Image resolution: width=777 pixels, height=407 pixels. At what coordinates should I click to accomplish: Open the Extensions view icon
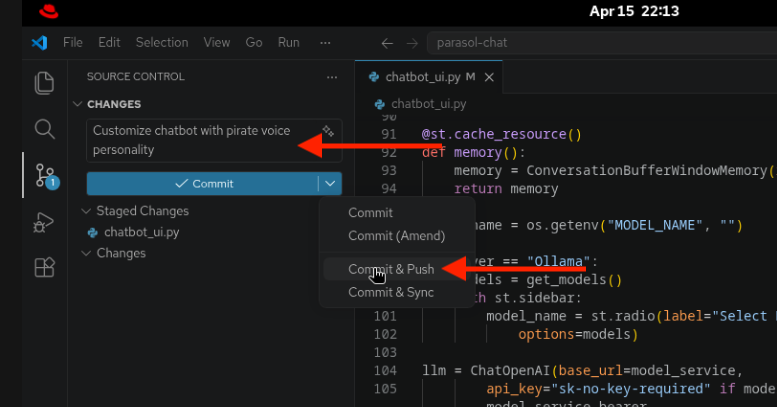pyautogui.click(x=43, y=268)
